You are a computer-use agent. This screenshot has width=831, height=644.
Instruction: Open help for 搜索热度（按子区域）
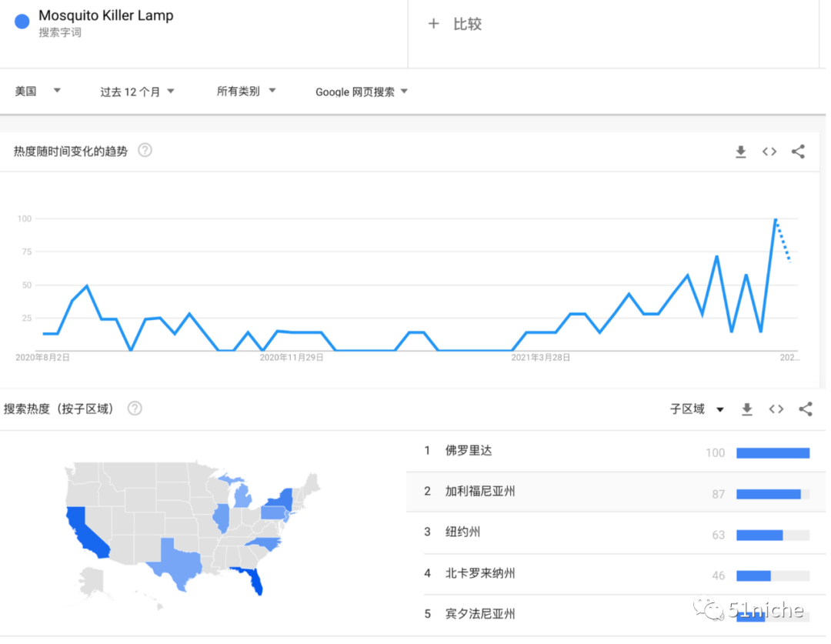(x=135, y=409)
